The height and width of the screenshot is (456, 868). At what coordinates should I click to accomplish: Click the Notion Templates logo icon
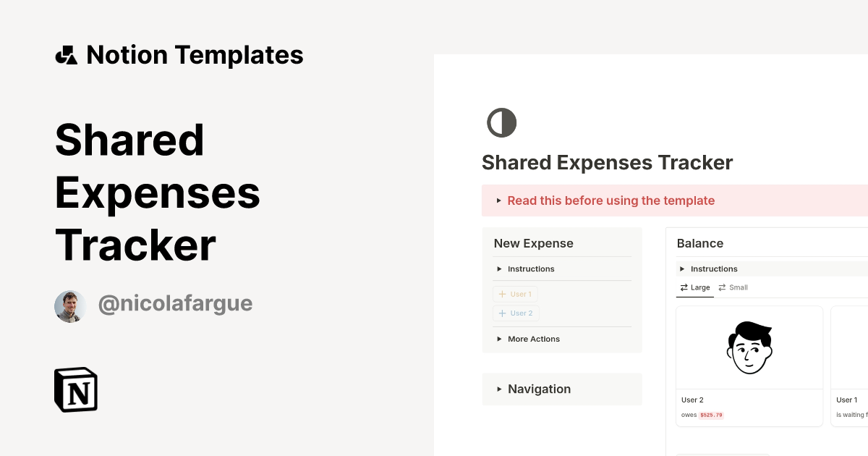[x=66, y=54]
